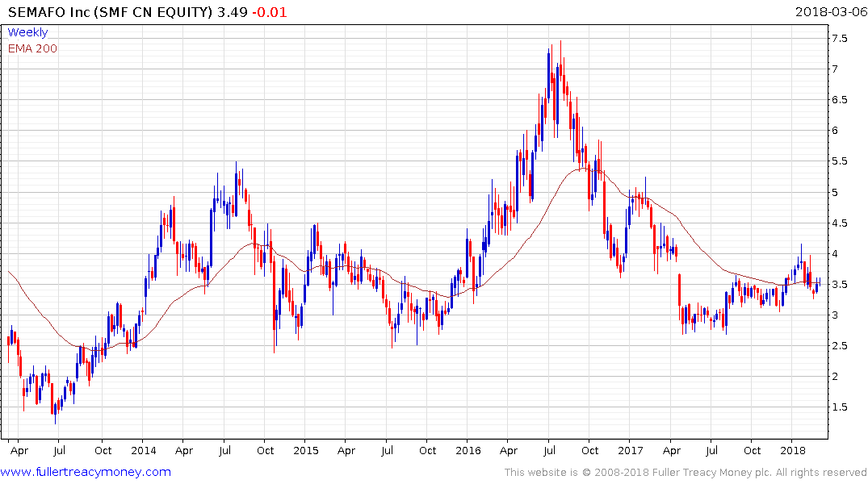Click the 4 price axis label
This screenshot has height=484, width=868.
point(836,254)
